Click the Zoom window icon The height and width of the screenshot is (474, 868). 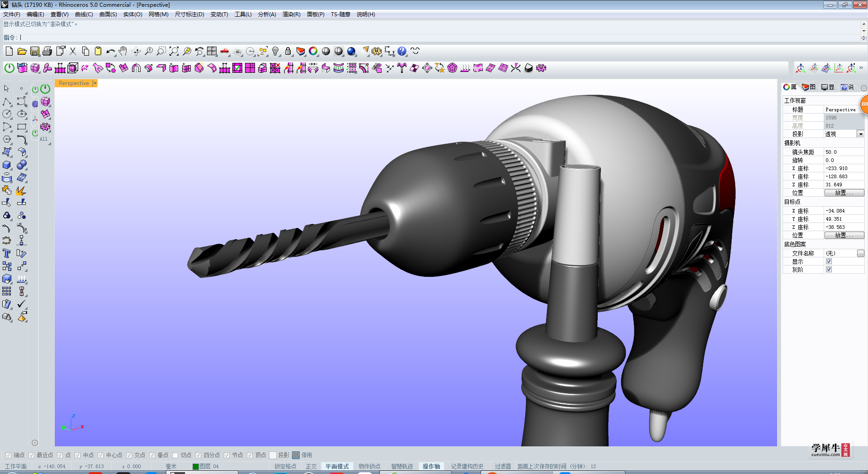[161, 51]
